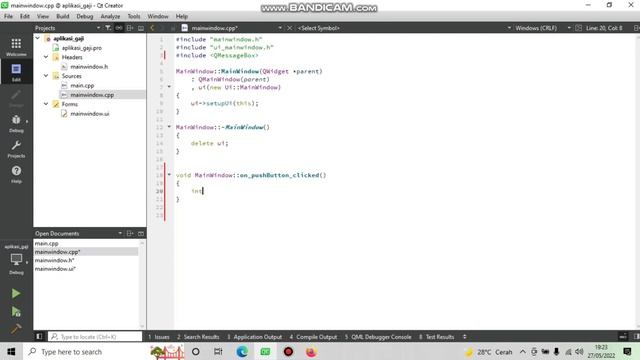Click the Line 20, Col 8 position indicator
The width and height of the screenshot is (640, 360).
point(604,28)
